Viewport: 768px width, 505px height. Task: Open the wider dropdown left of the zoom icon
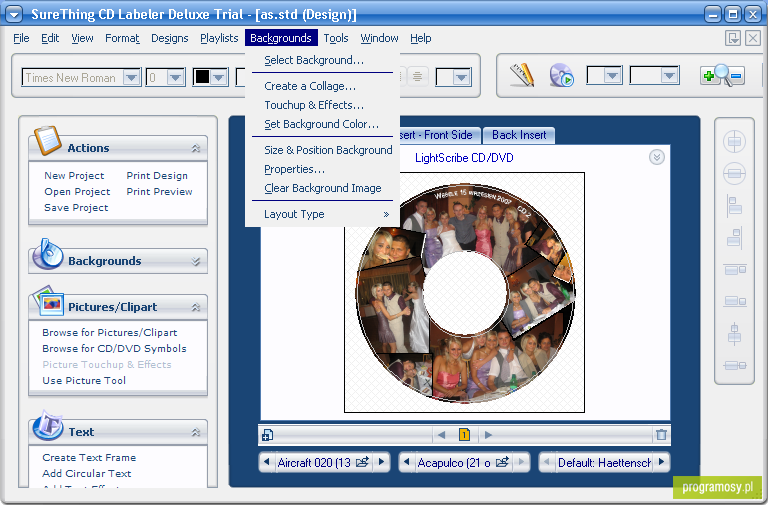click(669, 75)
